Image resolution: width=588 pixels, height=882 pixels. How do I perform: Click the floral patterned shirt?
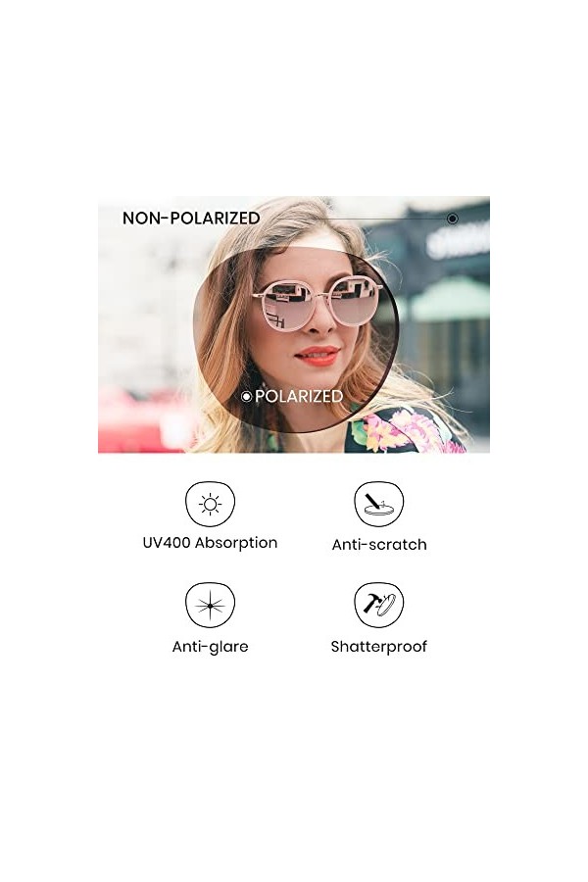pyautogui.click(x=403, y=430)
